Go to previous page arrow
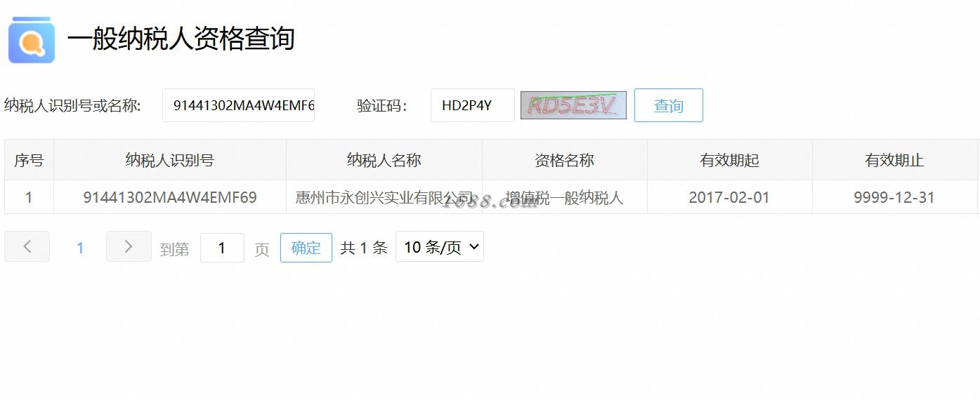The image size is (980, 400). tap(27, 246)
